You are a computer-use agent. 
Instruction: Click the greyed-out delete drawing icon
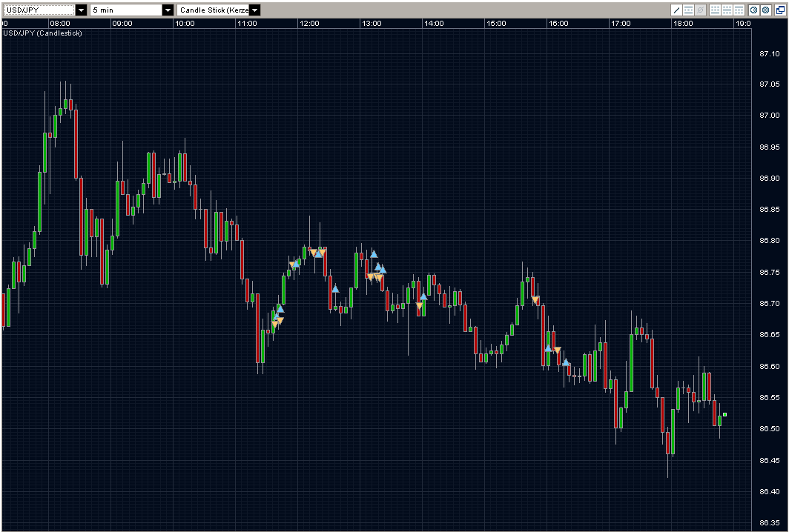click(701, 10)
